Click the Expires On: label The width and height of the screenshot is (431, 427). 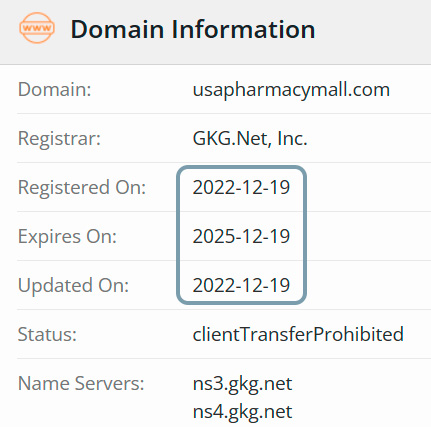[x=67, y=236]
